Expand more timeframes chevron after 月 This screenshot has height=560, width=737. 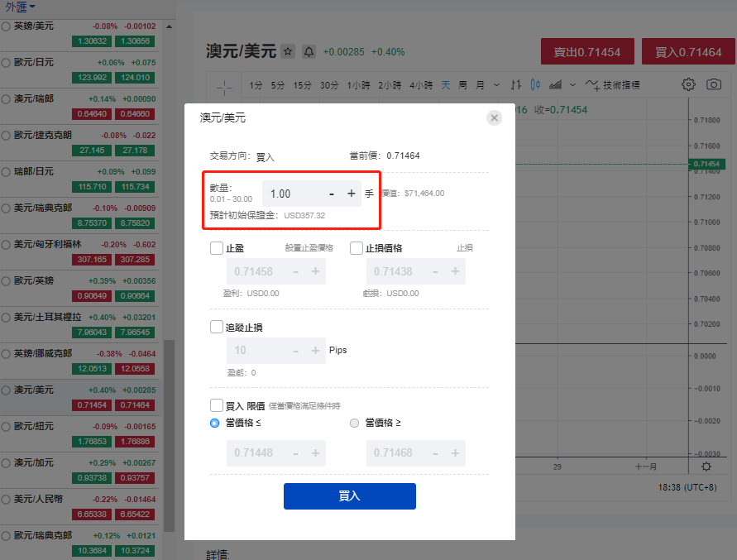496,85
